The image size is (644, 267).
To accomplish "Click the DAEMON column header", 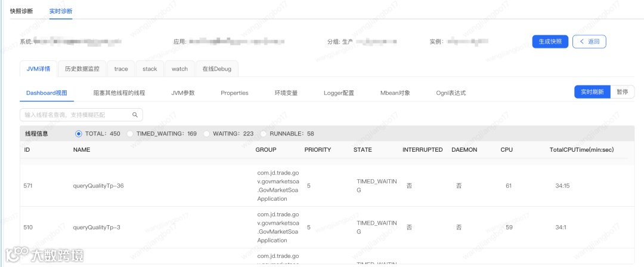I will [464, 150].
